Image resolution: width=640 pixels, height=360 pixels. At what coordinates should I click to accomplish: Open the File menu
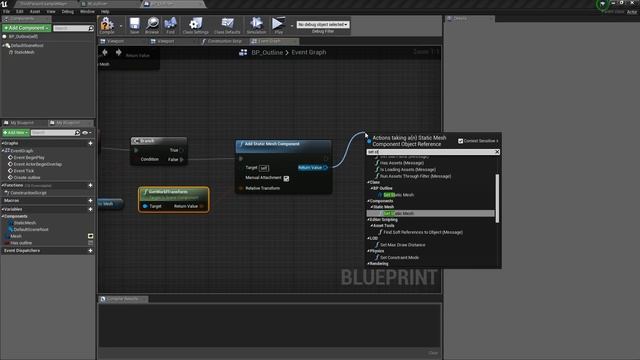(6, 11)
